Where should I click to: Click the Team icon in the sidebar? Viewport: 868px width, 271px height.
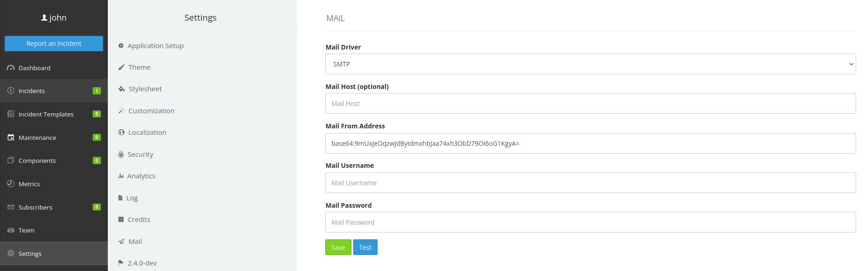point(11,230)
